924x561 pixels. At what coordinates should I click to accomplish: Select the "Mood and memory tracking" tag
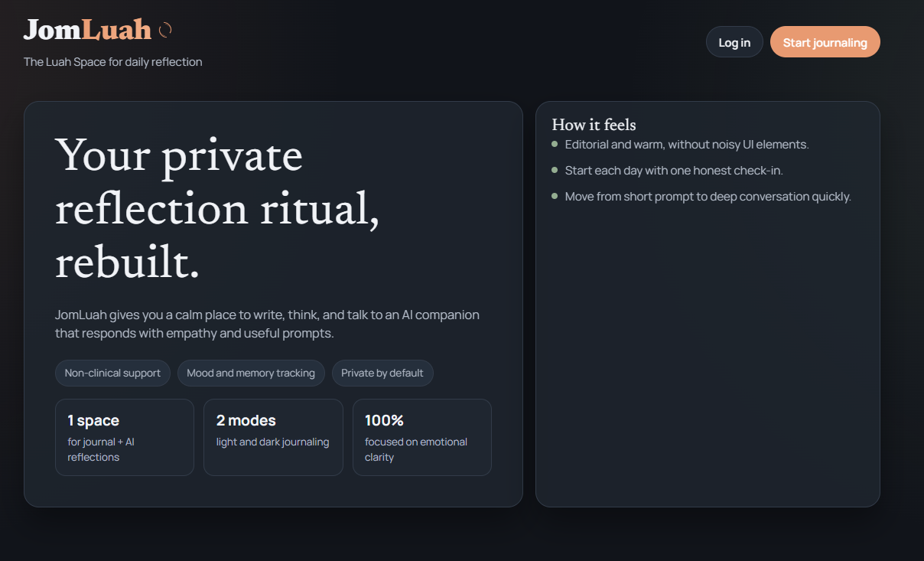251,373
